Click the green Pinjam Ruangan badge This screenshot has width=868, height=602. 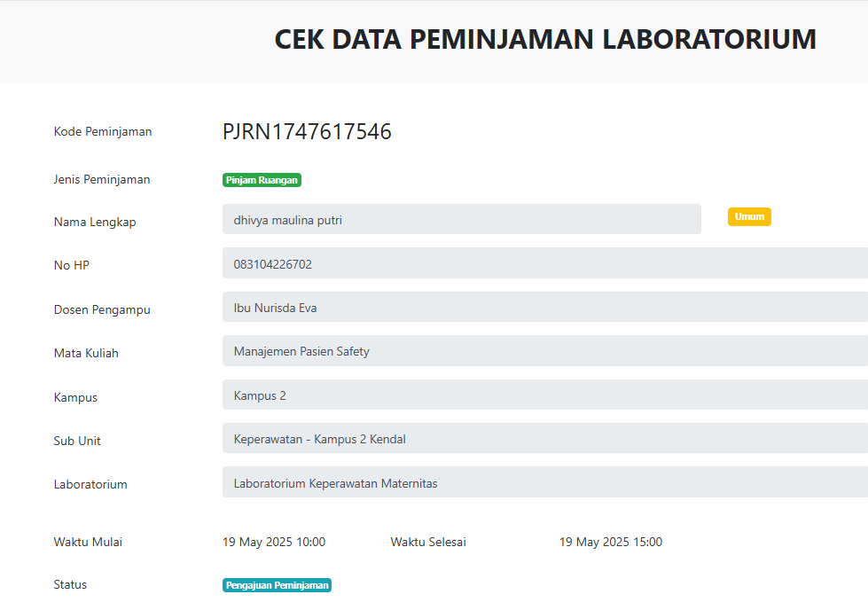[x=262, y=180]
